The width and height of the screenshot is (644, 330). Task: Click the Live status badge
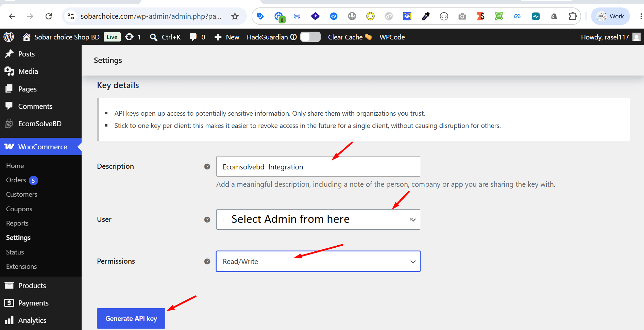(x=112, y=37)
